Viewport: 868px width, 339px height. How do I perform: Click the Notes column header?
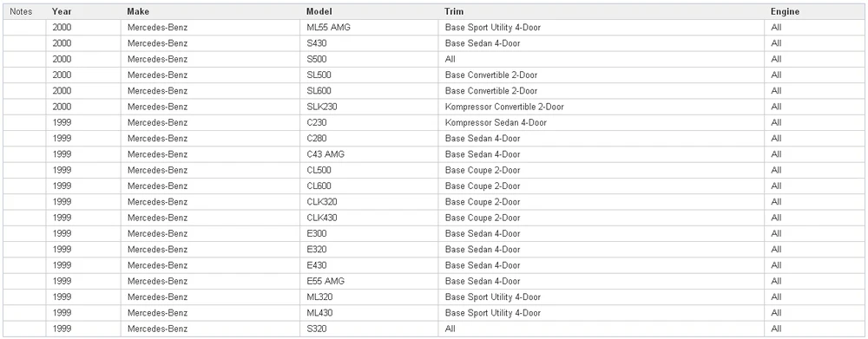coord(24,11)
